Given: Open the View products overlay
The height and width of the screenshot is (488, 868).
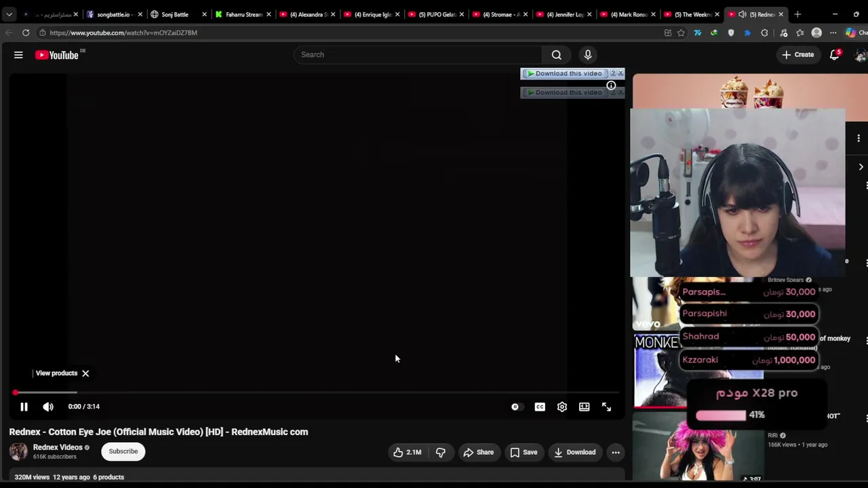Looking at the screenshot, I should (56, 373).
